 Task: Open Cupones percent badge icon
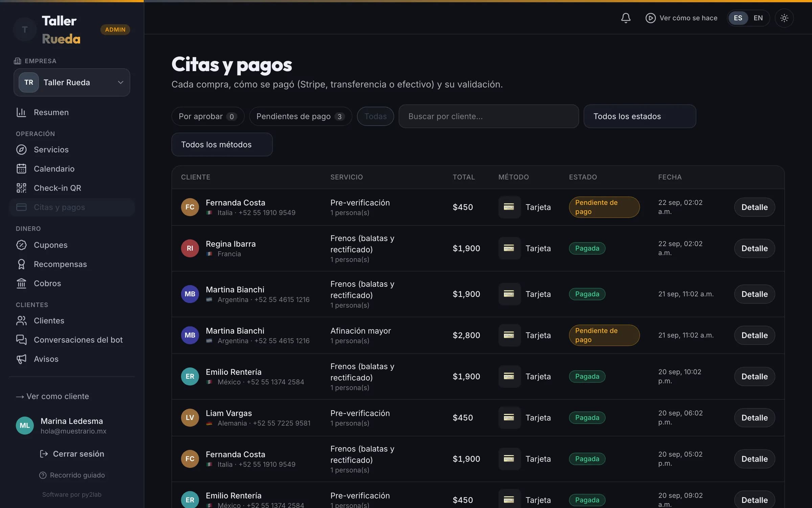click(x=21, y=245)
